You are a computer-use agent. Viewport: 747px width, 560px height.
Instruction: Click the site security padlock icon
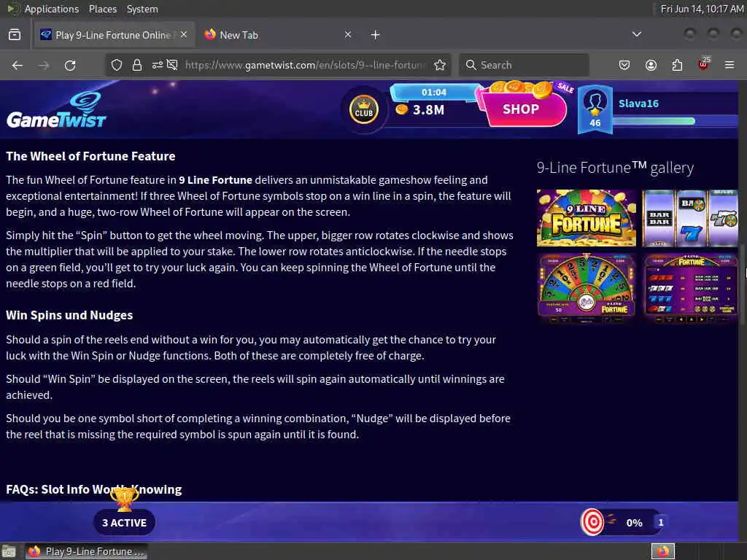(x=137, y=65)
